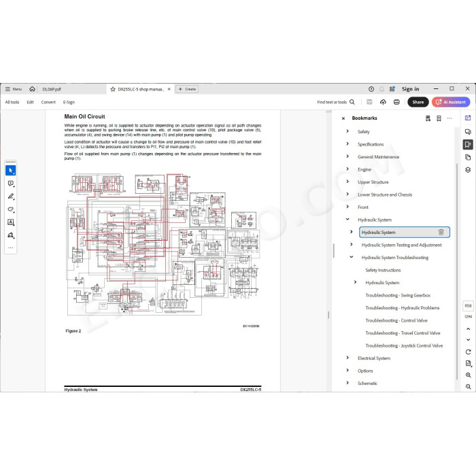This screenshot has width=476, height=476.
Task: Expand the Engine bookmark
Action: pyautogui.click(x=347, y=169)
